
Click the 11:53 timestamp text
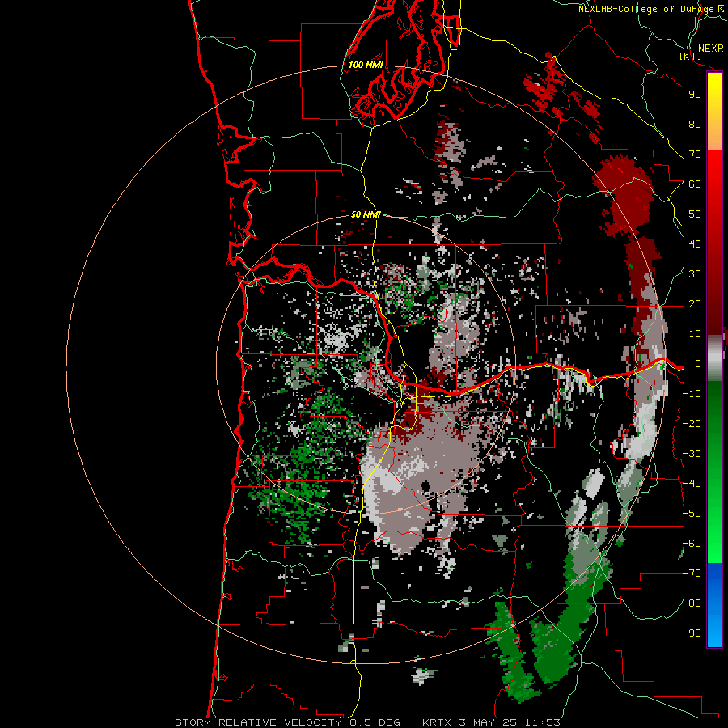pos(543,722)
